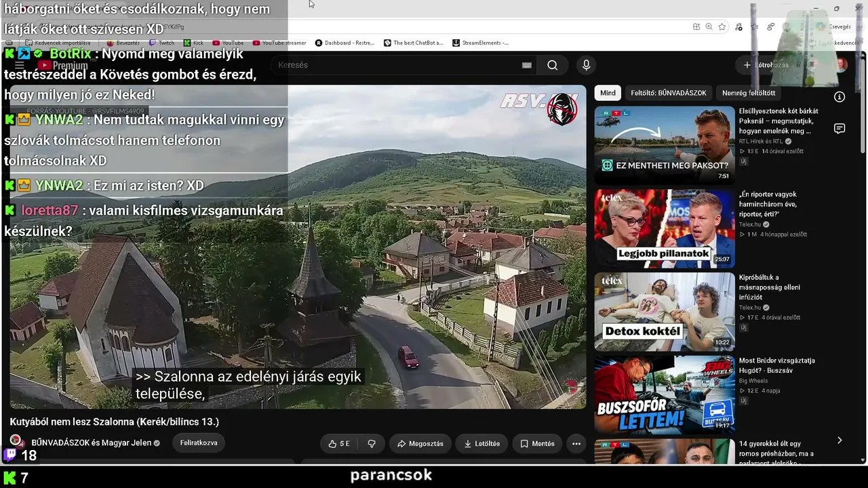
Task: Open the Detox koktél video thumbnail
Action: coord(665,312)
